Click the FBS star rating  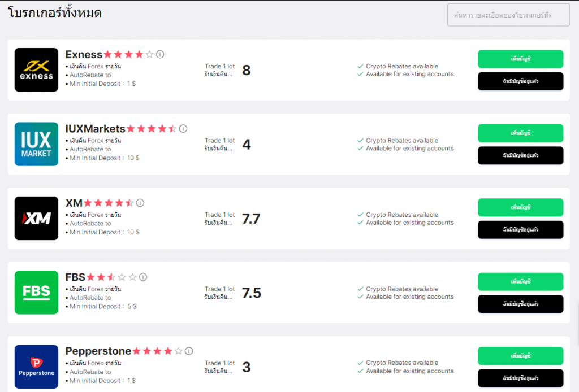111,277
